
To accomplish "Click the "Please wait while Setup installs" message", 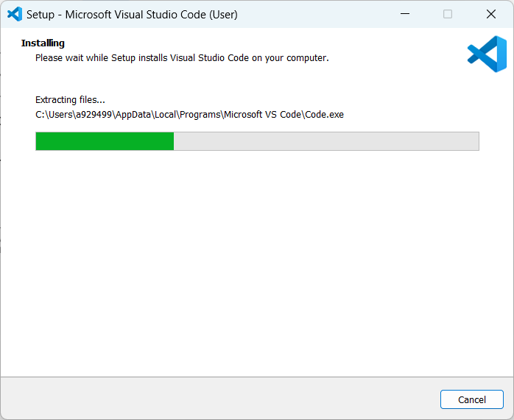I will tap(182, 57).
